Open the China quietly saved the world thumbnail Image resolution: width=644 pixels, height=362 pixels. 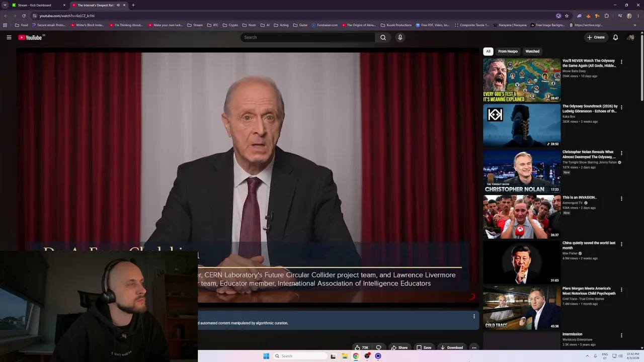point(522,262)
